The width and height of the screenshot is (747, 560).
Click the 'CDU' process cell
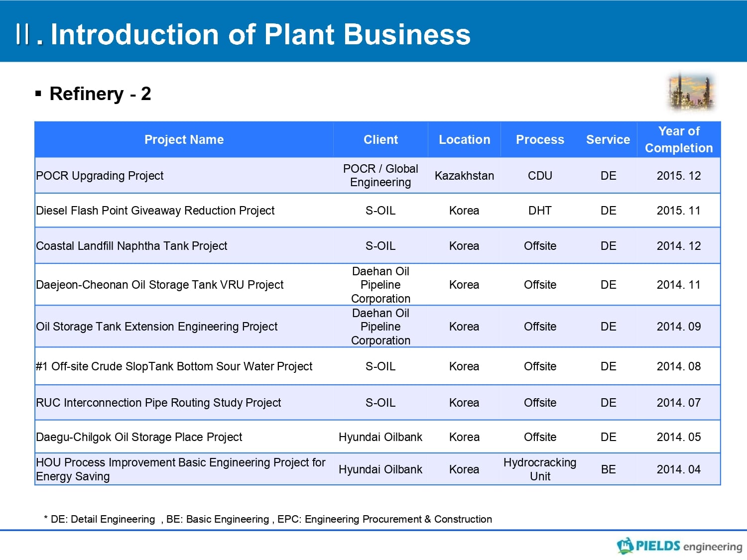[x=540, y=176]
